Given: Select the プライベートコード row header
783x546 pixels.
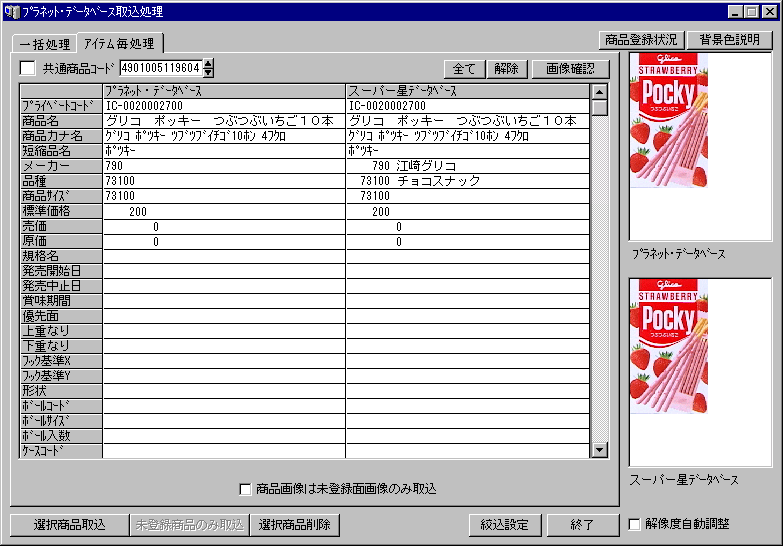Looking at the screenshot, I should (x=61, y=106).
